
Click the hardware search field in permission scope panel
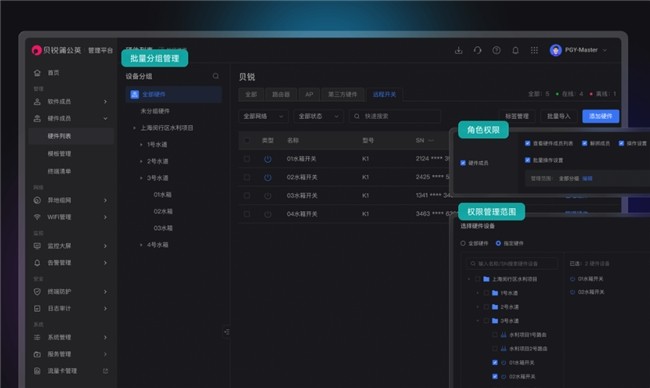(512, 264)
